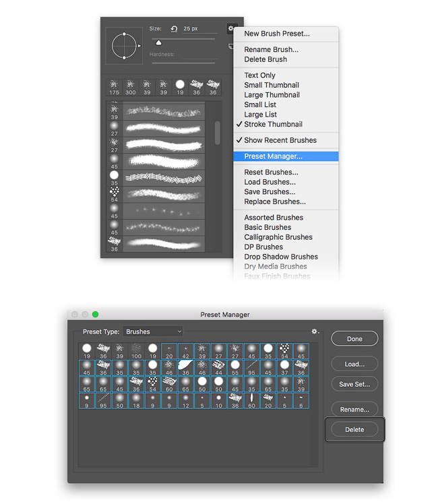This screenshot has height=504, width=438.
Task: Select the size 300 recent brush
Action: (x=130, y=87)
